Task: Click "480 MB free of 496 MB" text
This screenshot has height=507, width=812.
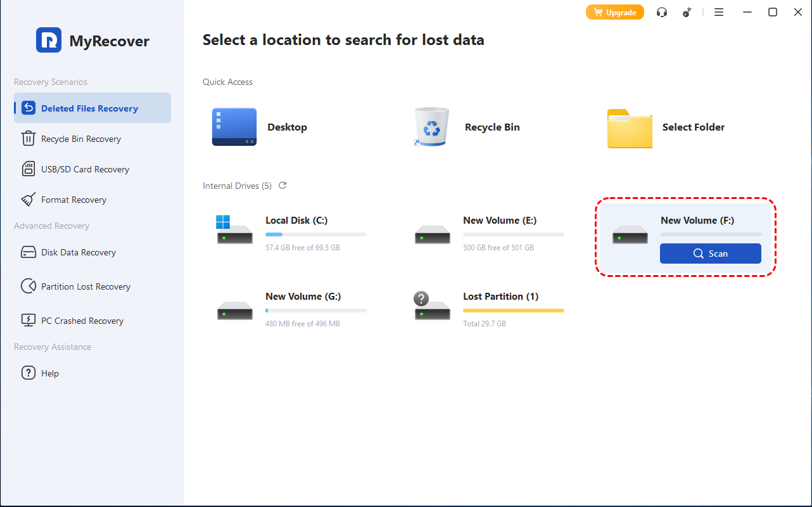Action: 303,323
